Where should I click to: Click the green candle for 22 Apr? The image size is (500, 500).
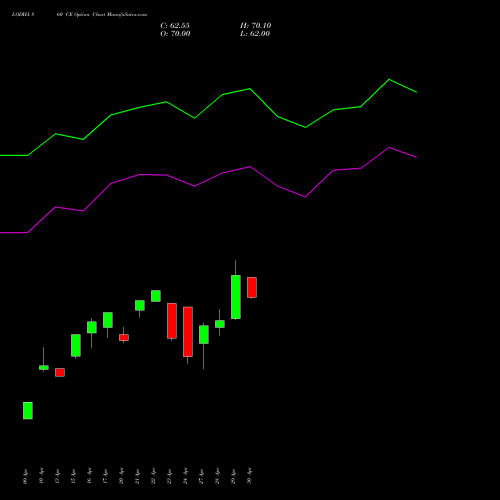click(156, 296)
